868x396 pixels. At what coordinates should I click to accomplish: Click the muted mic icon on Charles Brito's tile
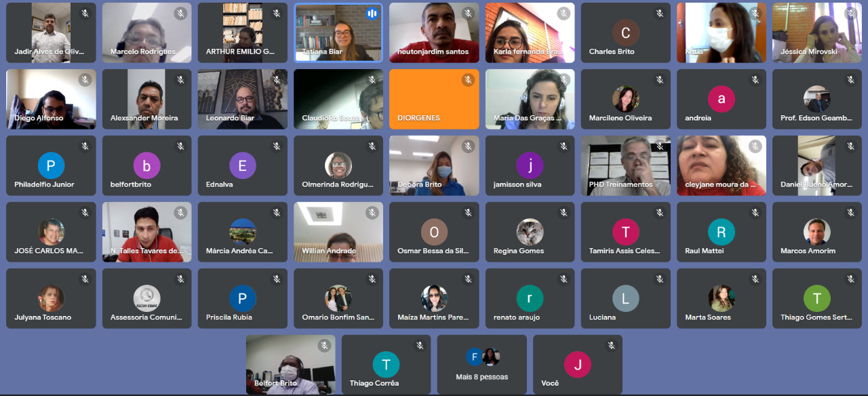point(659,14)
